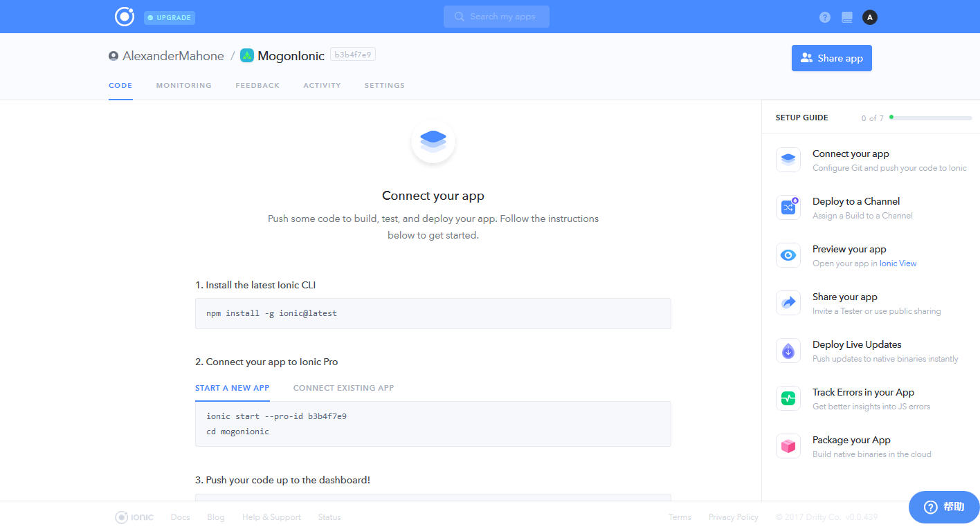Click the docs book icon in the header
Screen dimensions: 980x529
coord(847,17)
